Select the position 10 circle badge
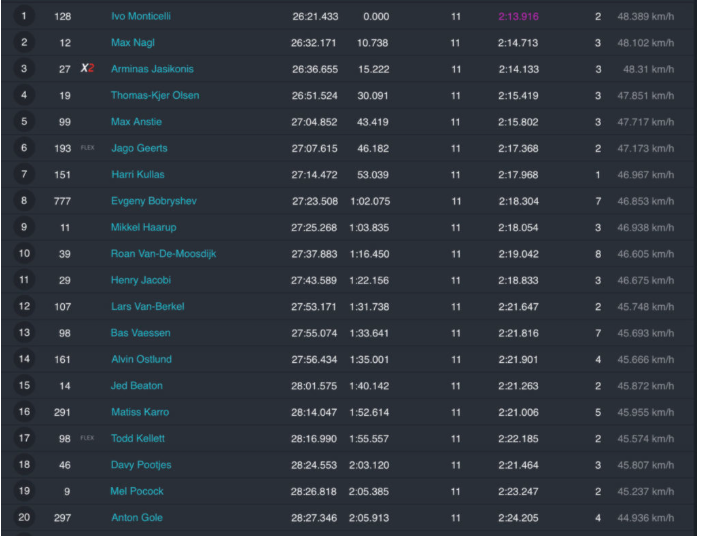This screenshot has height=537, width=701. (x=24, y=254)
